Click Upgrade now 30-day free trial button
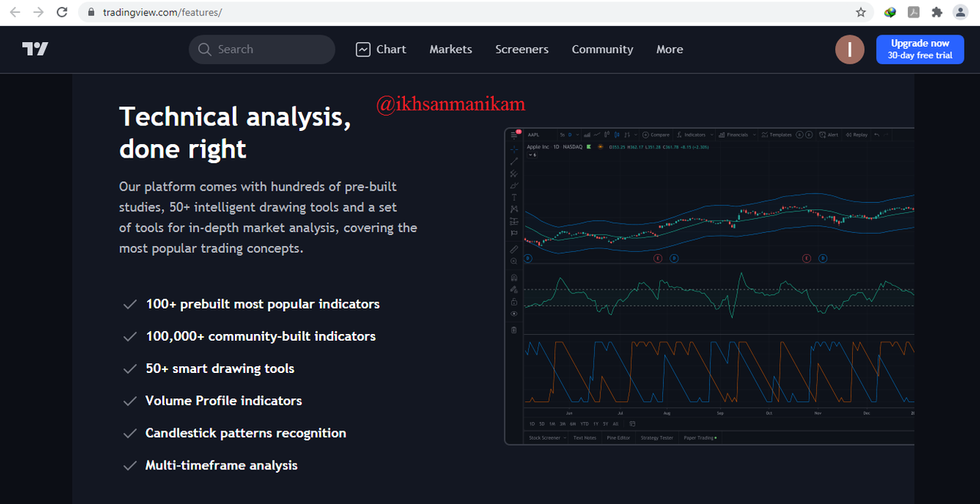Image resolution: width=980 pixels, height=504 pixels. coord(920,49)
